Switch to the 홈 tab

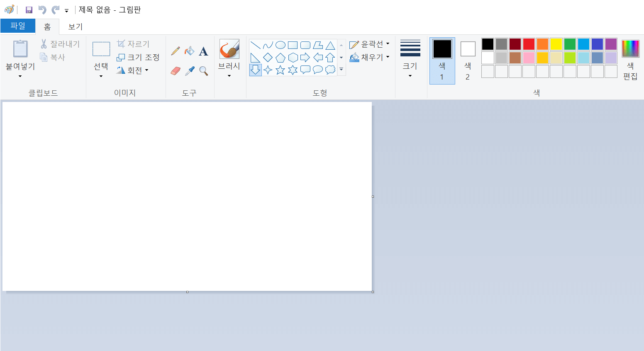click(x=47, y=27)
